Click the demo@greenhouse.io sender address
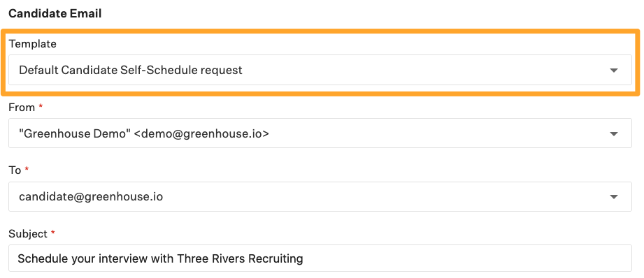Viewport: 644px width, 278px height. (x=201, y=133)
